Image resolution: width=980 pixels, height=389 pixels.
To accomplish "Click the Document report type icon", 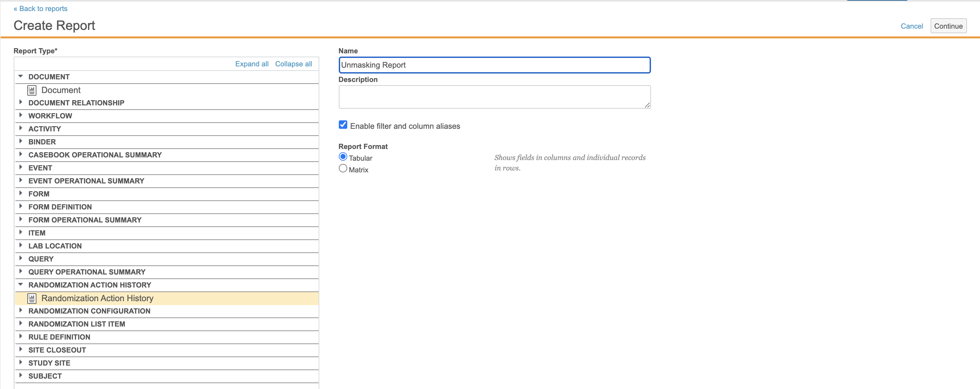I will [32, 90].
